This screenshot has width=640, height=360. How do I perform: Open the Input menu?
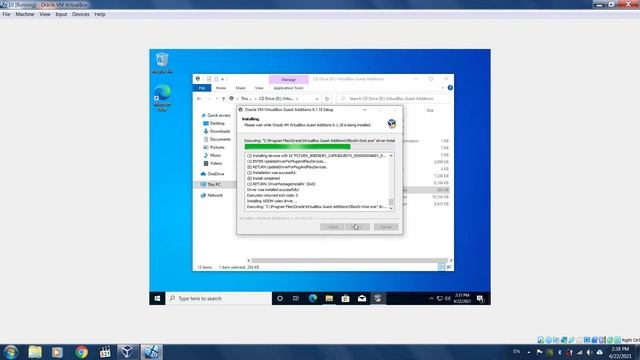(61, 14)
